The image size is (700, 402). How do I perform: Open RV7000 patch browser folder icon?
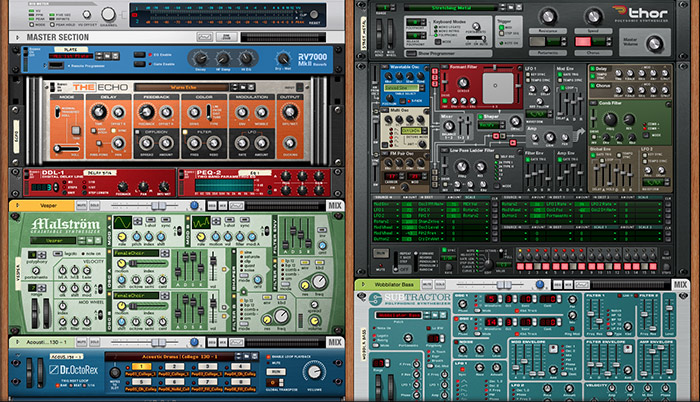[x=108, y=56]
